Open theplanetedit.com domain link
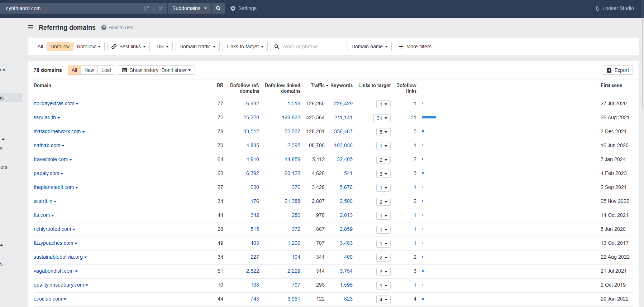Image resolution: width=644 pixels, height=307 pixels. 54,187
